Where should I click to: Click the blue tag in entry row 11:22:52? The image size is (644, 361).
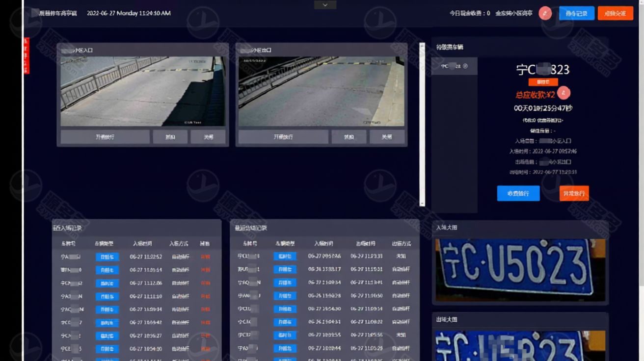[107, 257]
